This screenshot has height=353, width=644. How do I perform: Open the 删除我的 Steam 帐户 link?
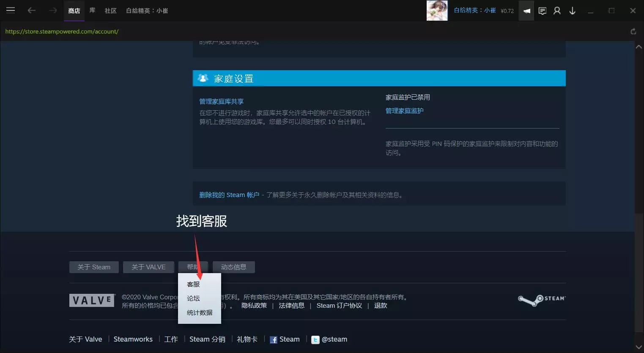[229, 195]
